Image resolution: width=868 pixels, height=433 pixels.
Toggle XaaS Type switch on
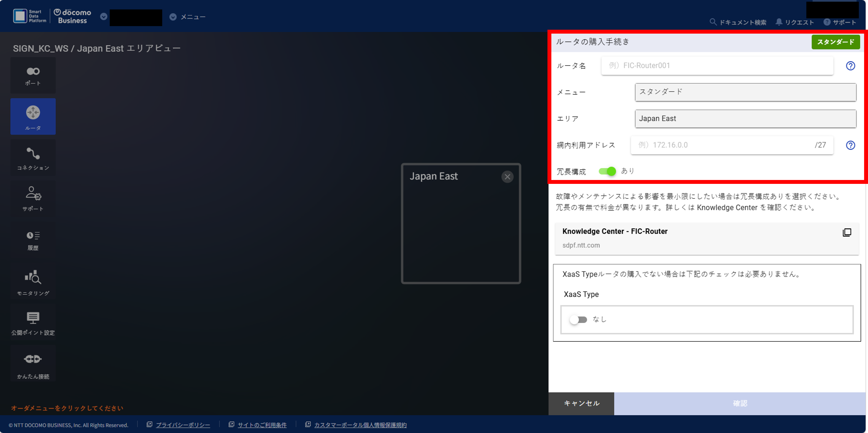click(578, 319)
